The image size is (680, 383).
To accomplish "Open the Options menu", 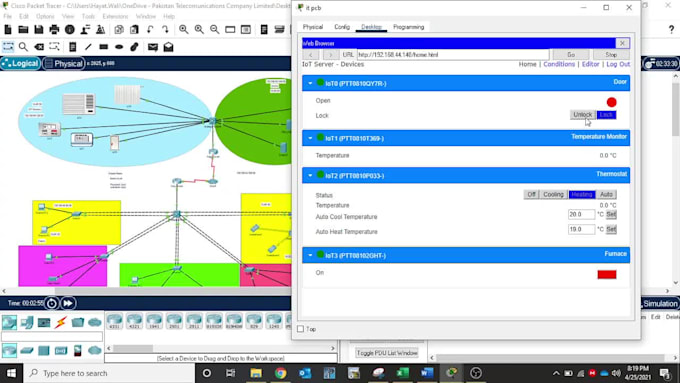I will (x=45, y=16).
